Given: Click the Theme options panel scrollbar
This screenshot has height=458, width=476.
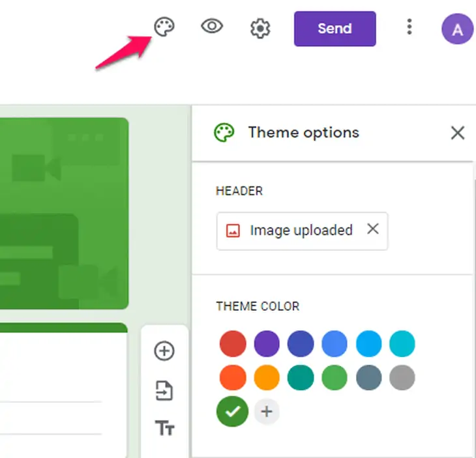Looking at the screenshot, I should click(x=474, y=319).
